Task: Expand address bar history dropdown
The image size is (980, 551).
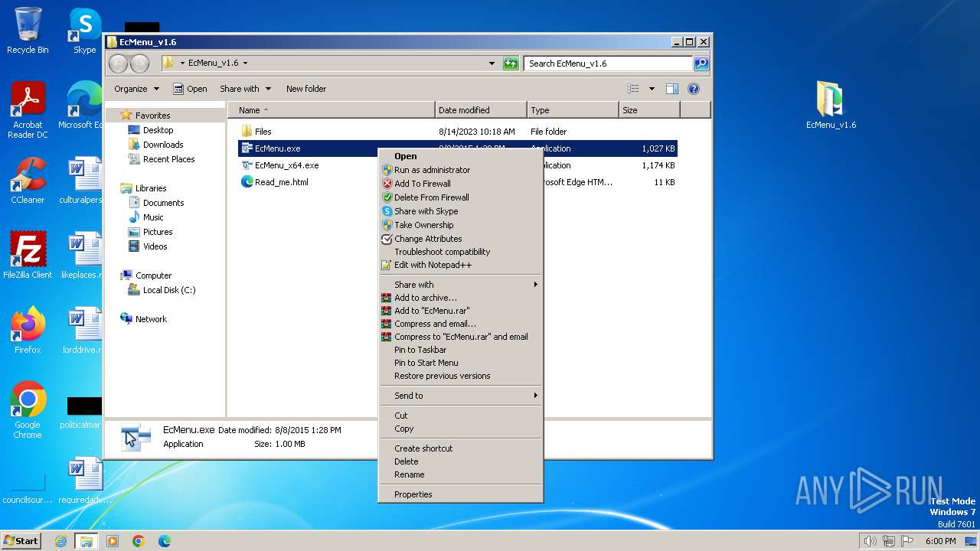Action: 492,64
